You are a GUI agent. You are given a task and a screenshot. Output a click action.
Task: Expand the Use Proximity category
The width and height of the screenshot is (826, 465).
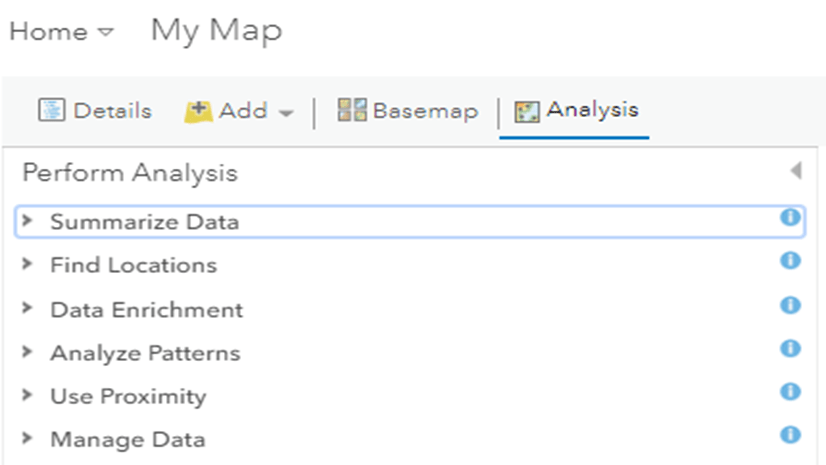(x=28, y=396)
